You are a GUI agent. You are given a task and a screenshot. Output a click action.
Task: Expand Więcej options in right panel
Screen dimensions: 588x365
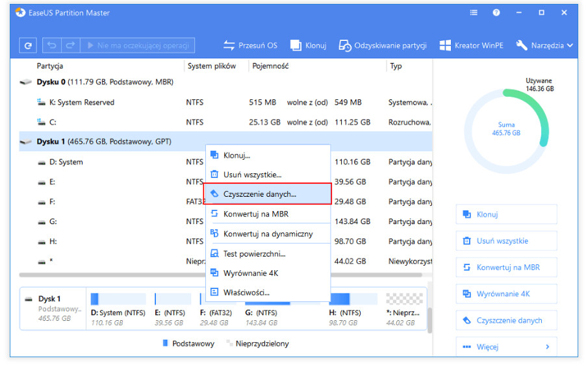[x=506, y=347]
